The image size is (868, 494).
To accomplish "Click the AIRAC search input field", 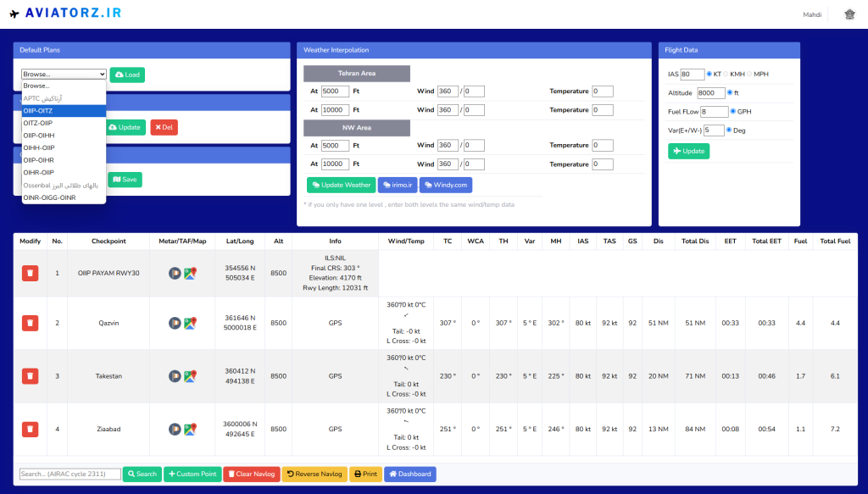I will pyautogui.click(x=70, y=474).
